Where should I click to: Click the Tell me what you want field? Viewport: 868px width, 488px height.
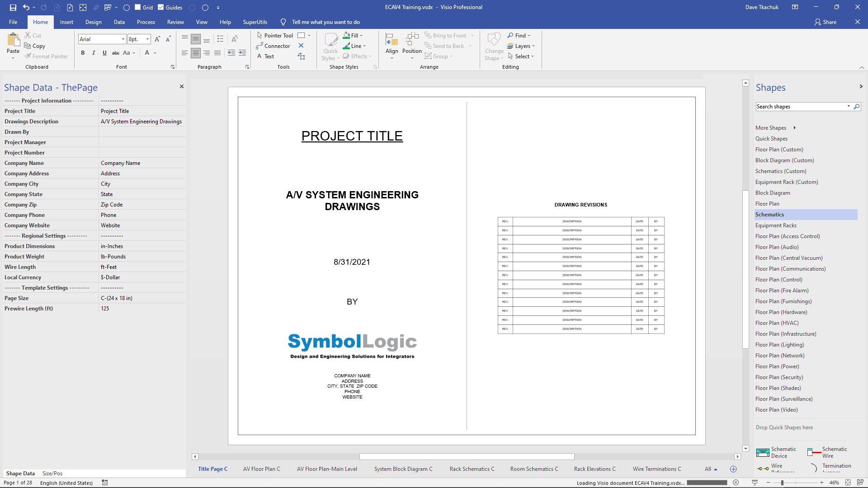point(325,22)
